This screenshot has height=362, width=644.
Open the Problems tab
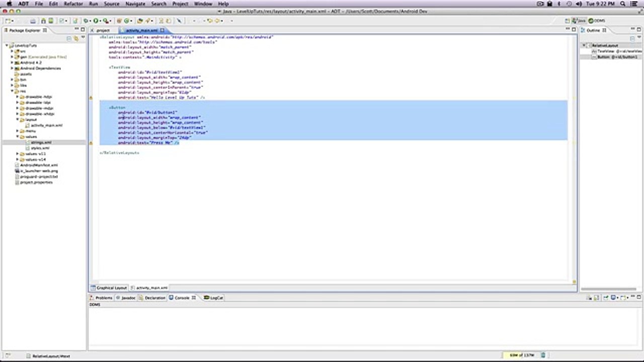(101, 298)
